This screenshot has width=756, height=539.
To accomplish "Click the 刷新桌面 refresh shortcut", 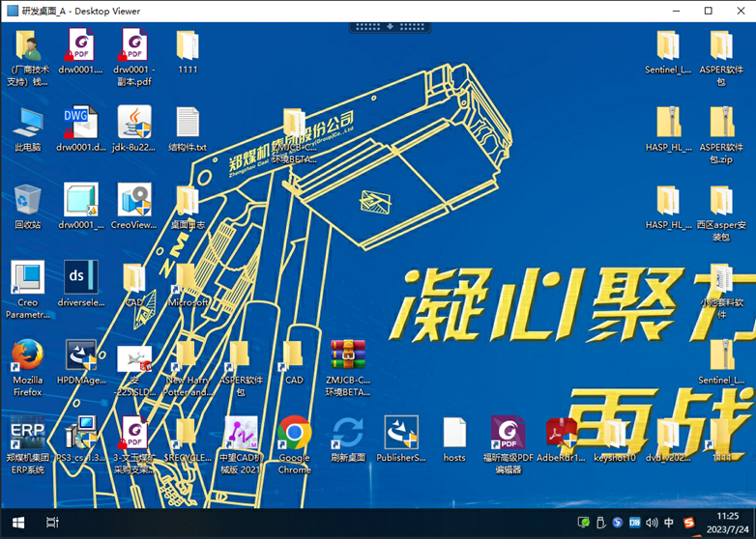I will click(x=348, y=434).
